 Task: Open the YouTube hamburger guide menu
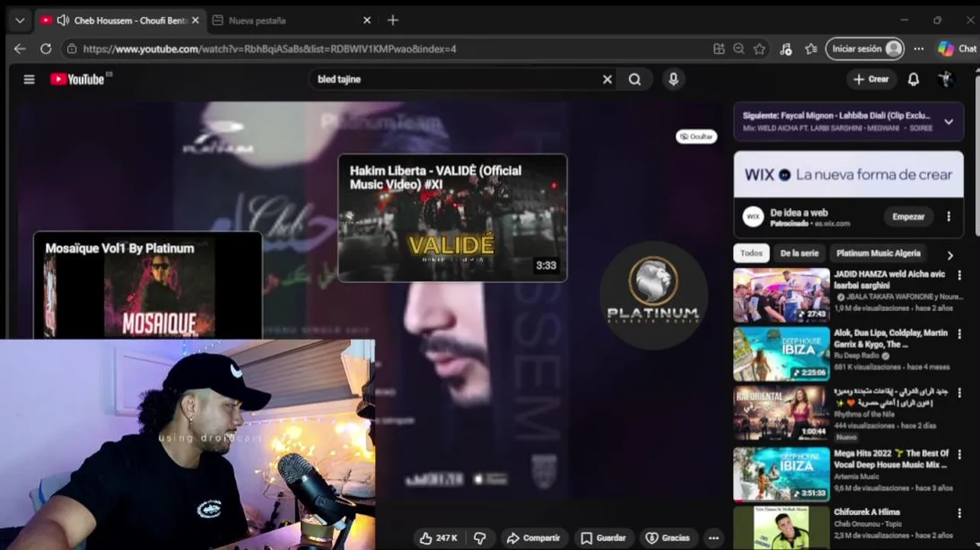click(29, 79)
